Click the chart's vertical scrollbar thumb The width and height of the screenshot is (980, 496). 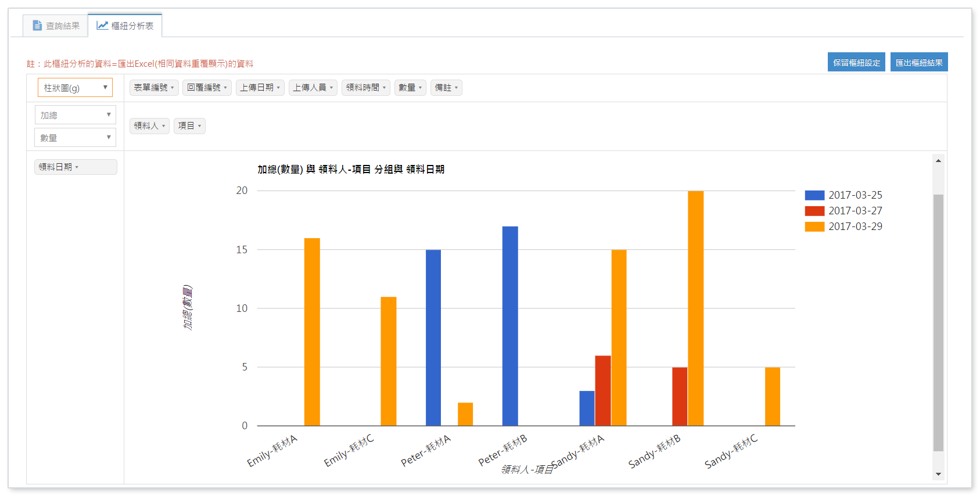(938, 322)
